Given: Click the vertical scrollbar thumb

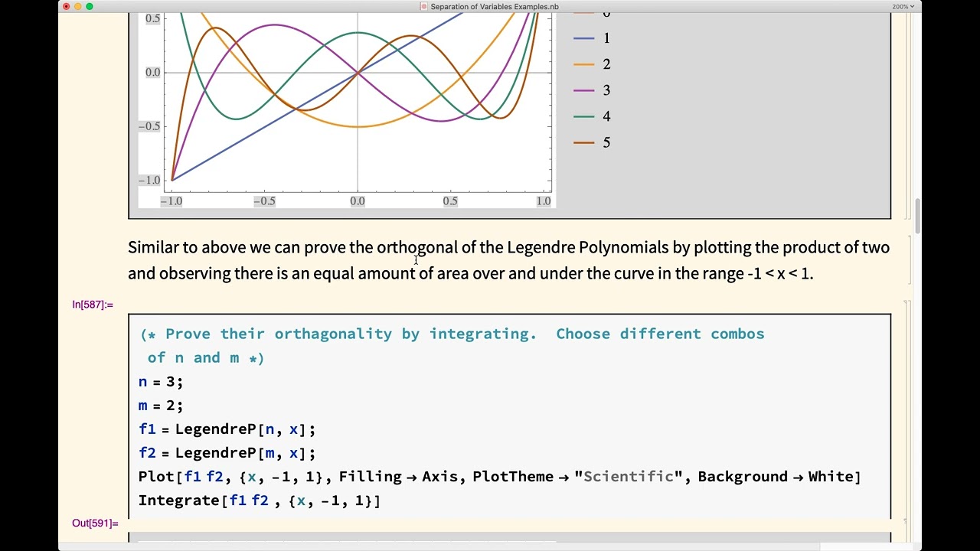Looking at the screenshot, I should pos(917,216).
